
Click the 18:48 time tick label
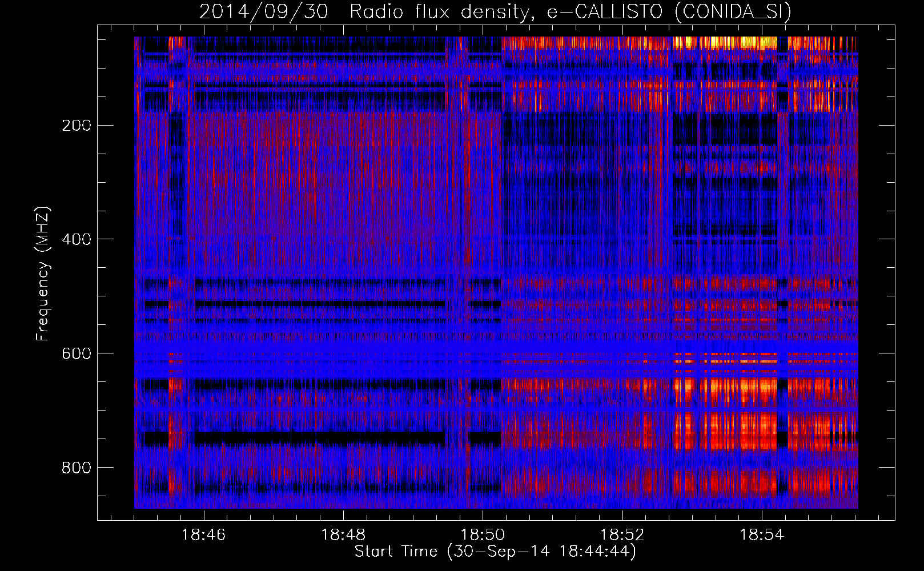[343, 535]
